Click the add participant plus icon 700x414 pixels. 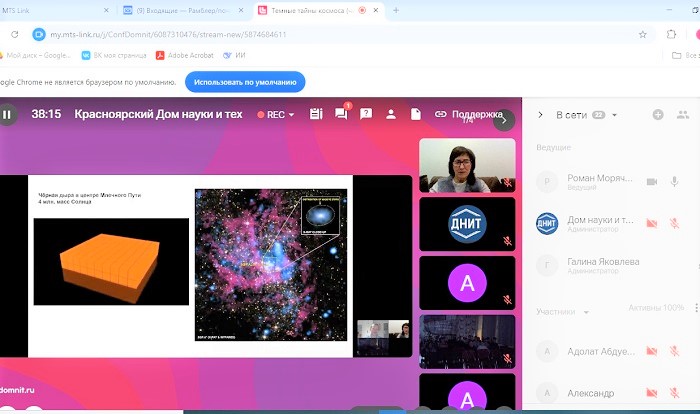[658, 115]
